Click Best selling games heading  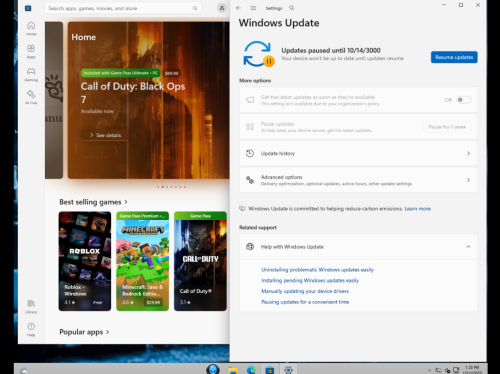(90, 202)
